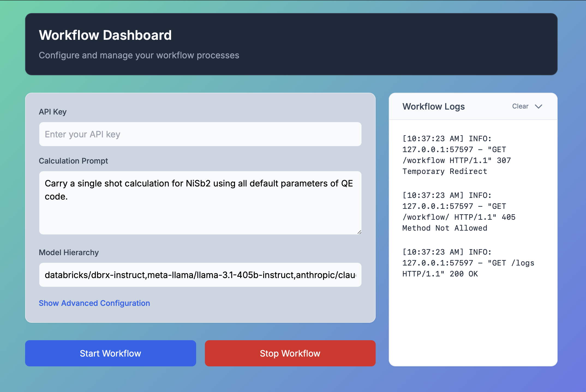Image resolution: width=586 pixels, height=392 pixels.
Task: Click the Model Hierarchy text field
Action: pos(200,275)
